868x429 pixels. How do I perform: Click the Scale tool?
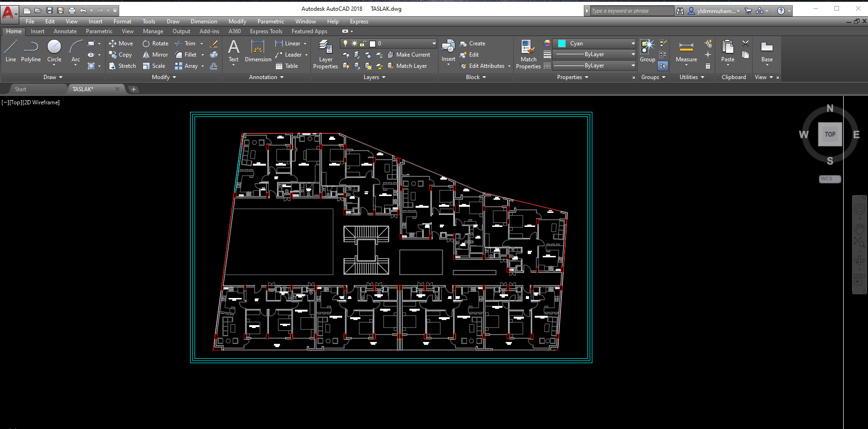pos(154,66)
